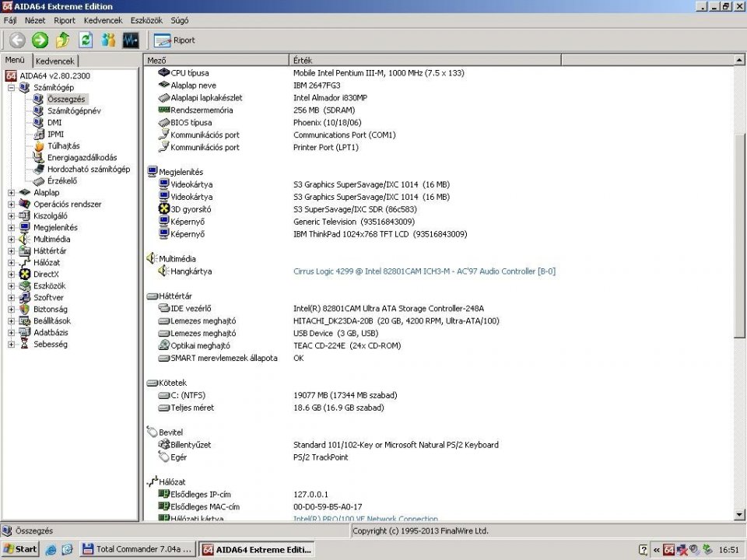747x560 pixels.
Task: Click the Szoftver tree icon
Action: (x=25, y=298)
